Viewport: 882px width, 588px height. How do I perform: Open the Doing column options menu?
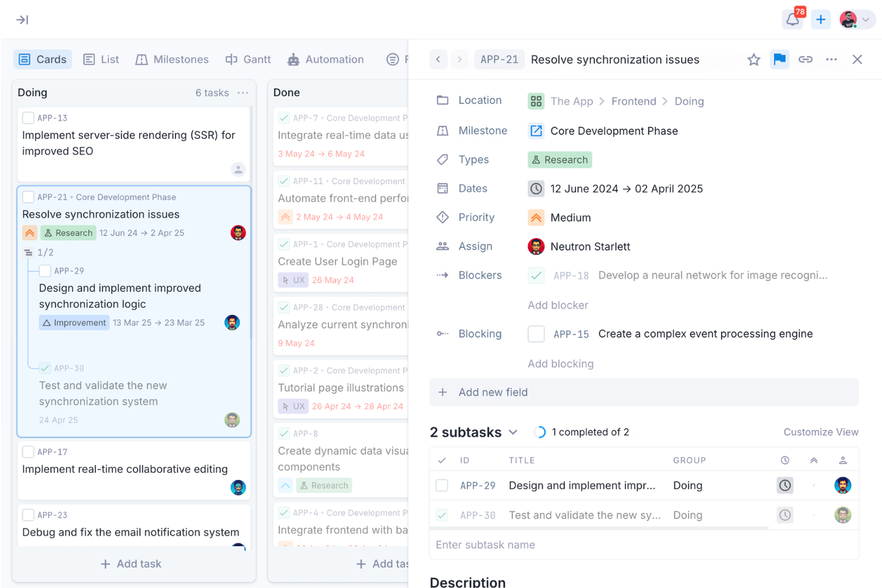click(243, 92)
